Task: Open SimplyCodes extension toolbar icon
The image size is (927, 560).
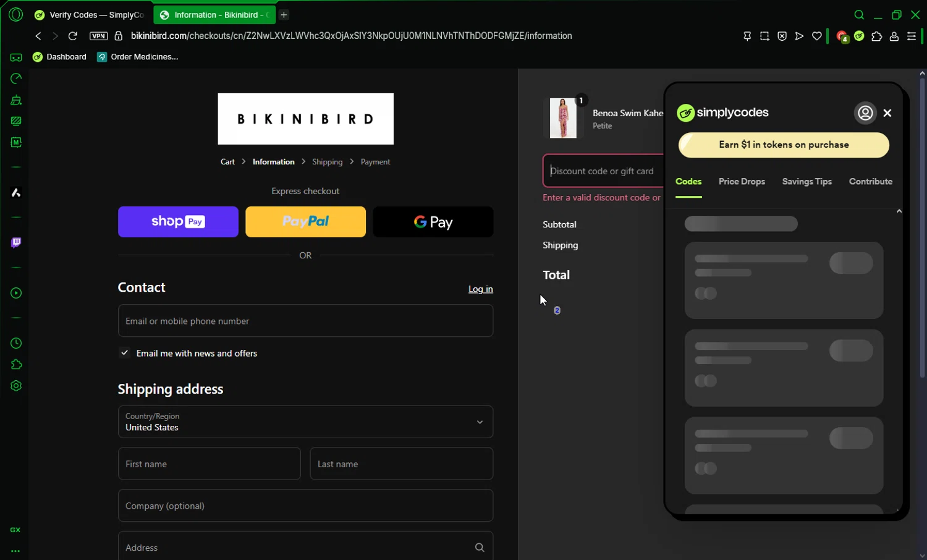Action: [859, 36]
